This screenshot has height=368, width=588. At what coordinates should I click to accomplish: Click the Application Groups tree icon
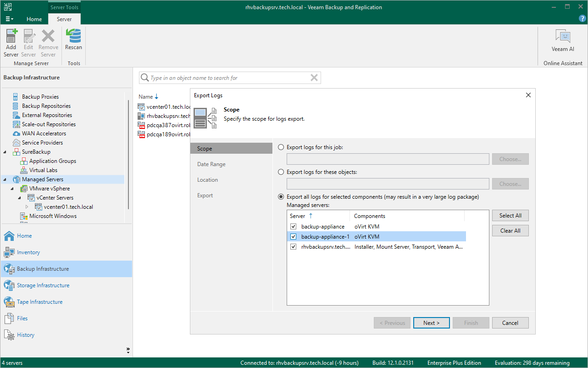[24, 161]
